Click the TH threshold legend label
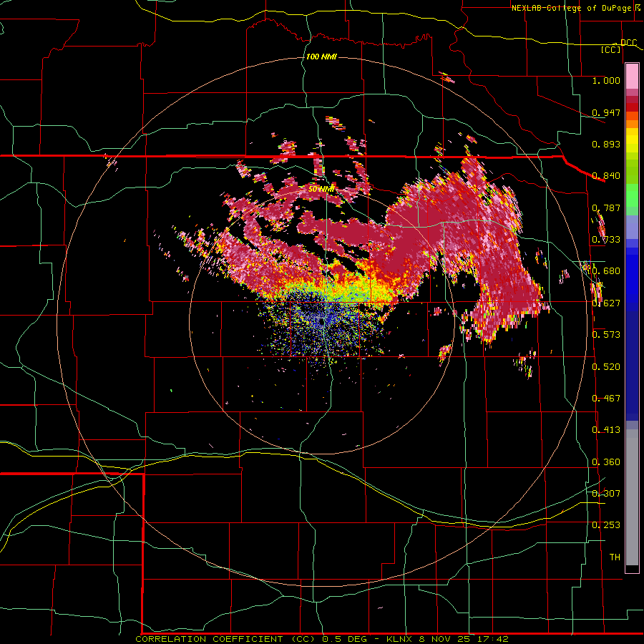The image size is (644, 644). click(x=615, y=557)
